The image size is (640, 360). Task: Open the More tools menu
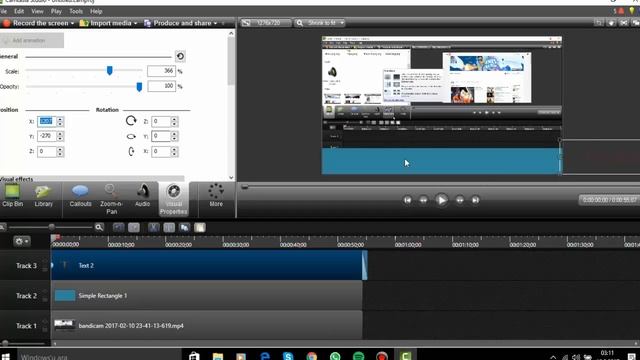[216, 196]
